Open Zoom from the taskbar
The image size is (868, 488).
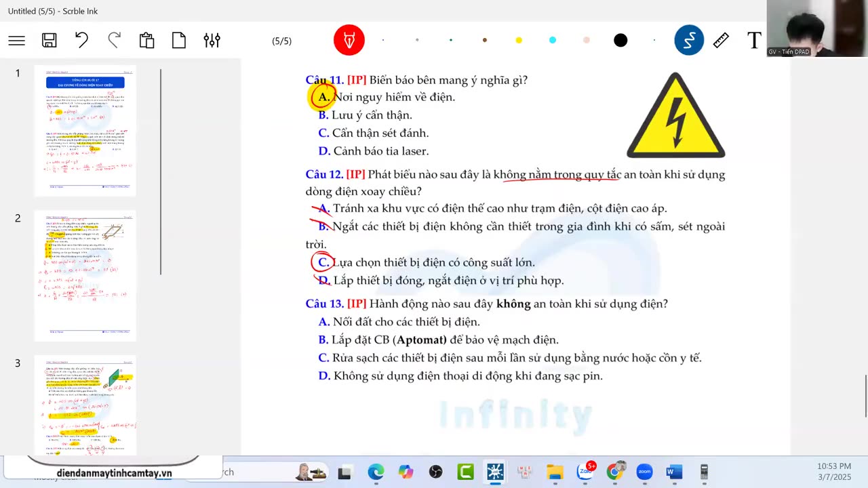coord(644,472)
